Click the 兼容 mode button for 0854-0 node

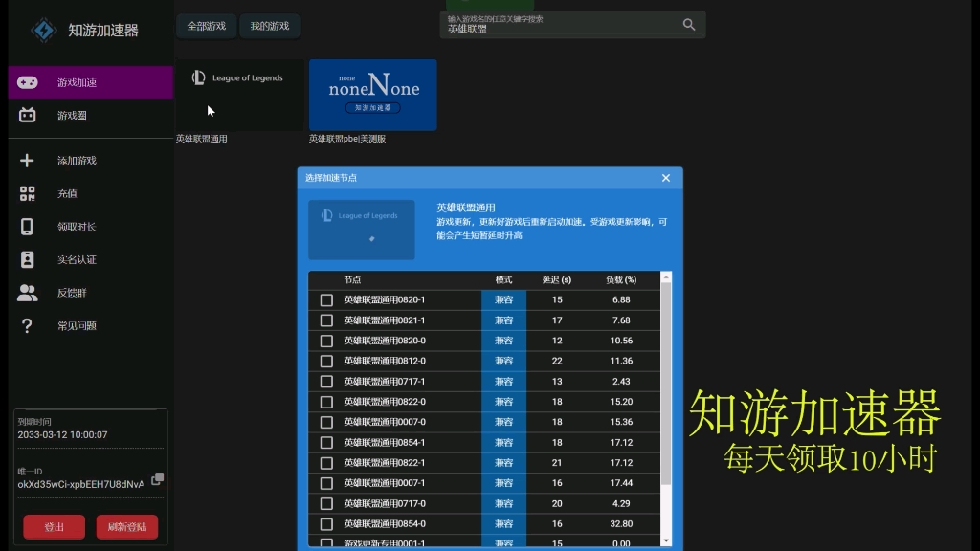tap(503, 524)
